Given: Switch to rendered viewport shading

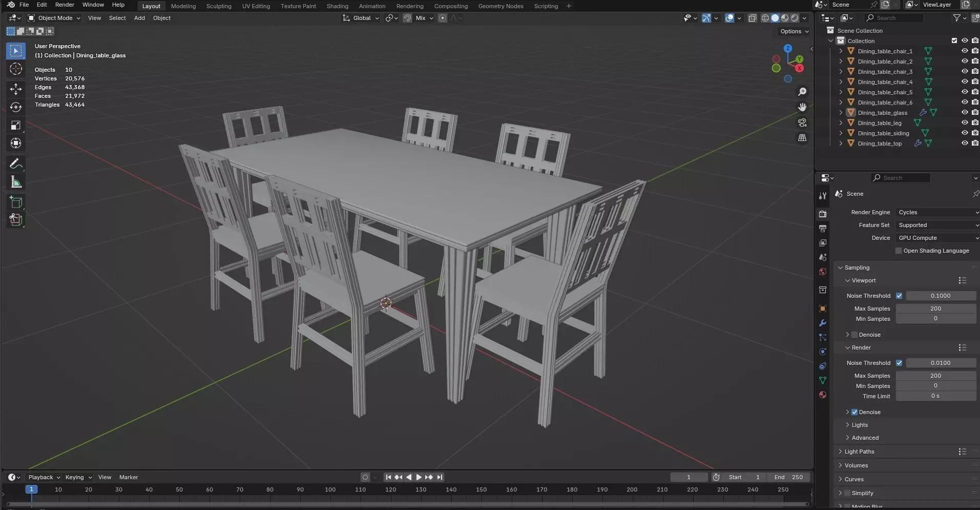Looking at the screenshot, I should 795,18.
